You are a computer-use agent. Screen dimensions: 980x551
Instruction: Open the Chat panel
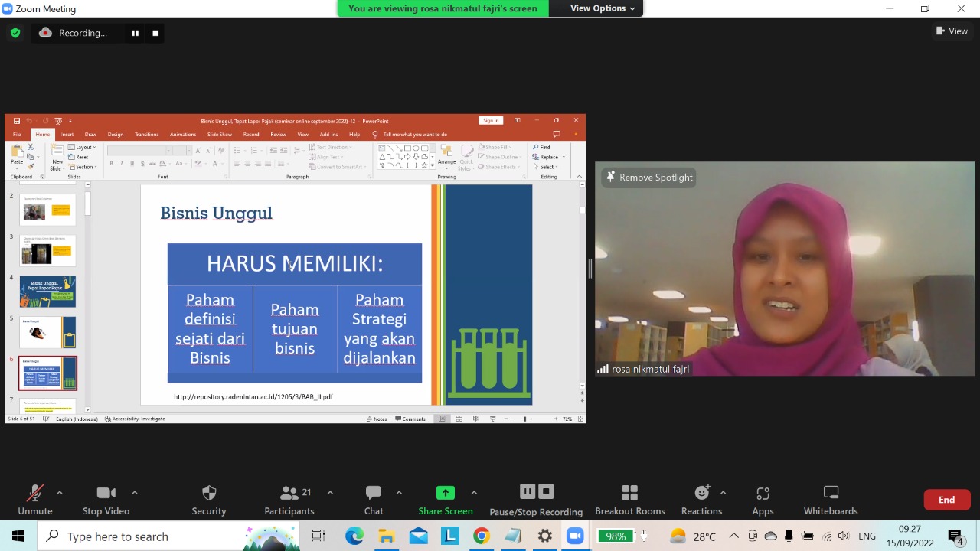374,499
